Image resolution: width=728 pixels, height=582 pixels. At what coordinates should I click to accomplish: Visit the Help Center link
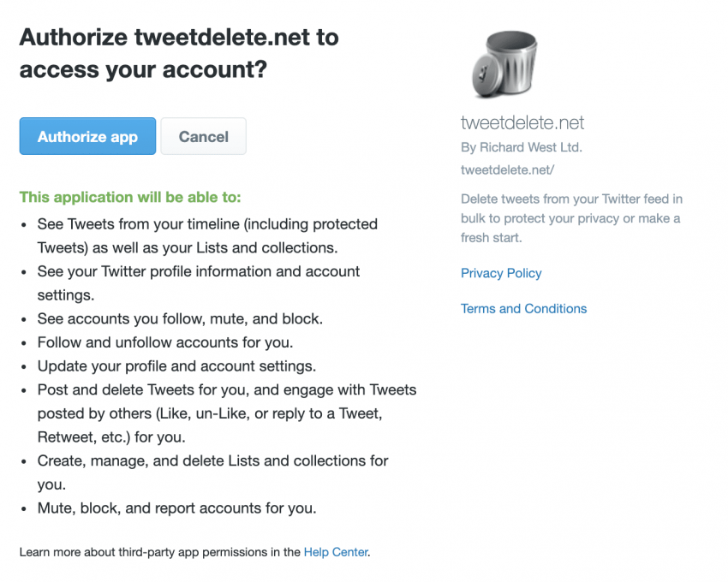(x=336, y=552)
